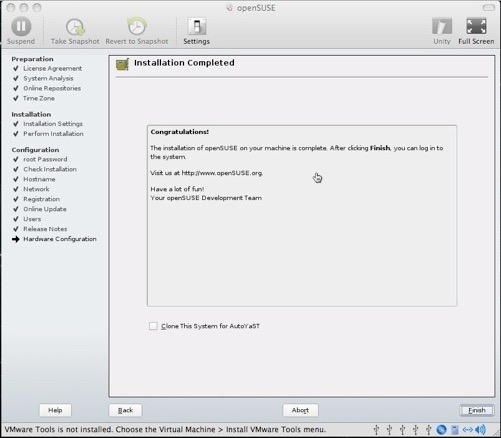501x438 pixels.
Task: Click the Hardware Configuration step
Action: point(60,239)
